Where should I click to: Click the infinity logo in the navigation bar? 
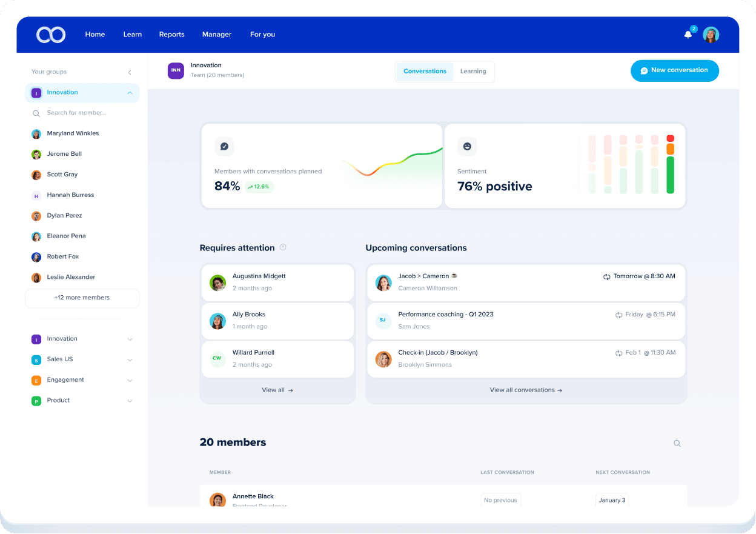click(x=50, y=35)
